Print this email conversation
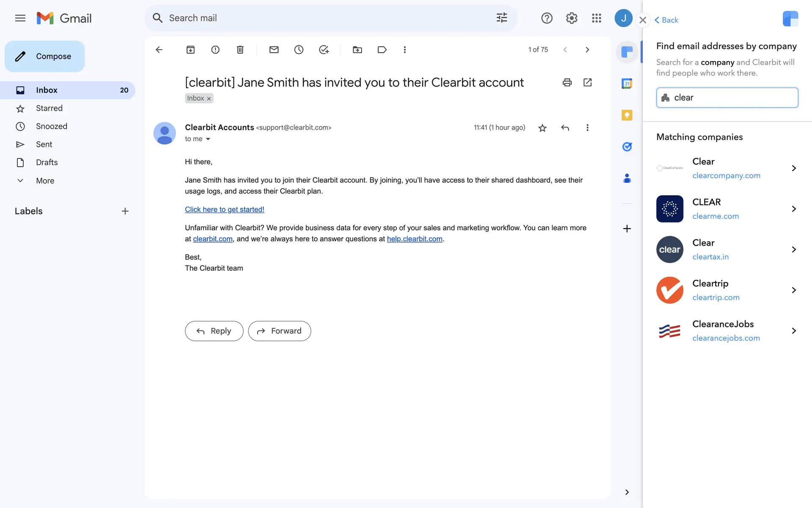Viewport: 812px width, 508px height. [567, 82]
